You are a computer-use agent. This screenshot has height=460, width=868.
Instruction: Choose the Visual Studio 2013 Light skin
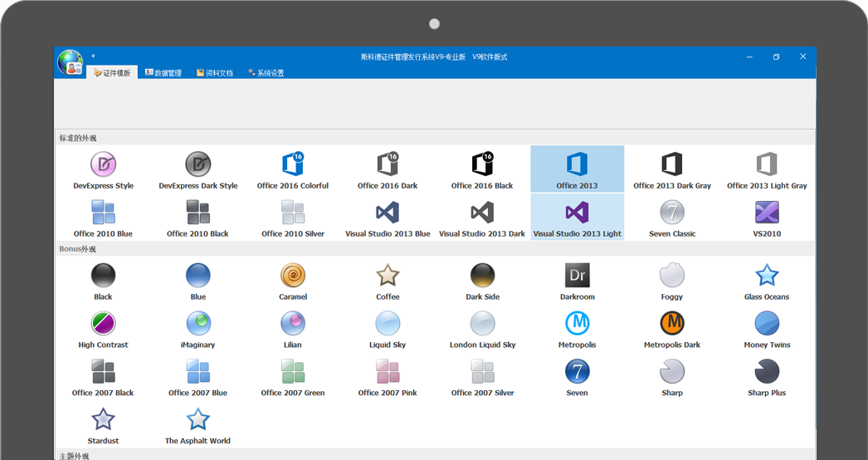pyautogui.click(x=577, y=218)
